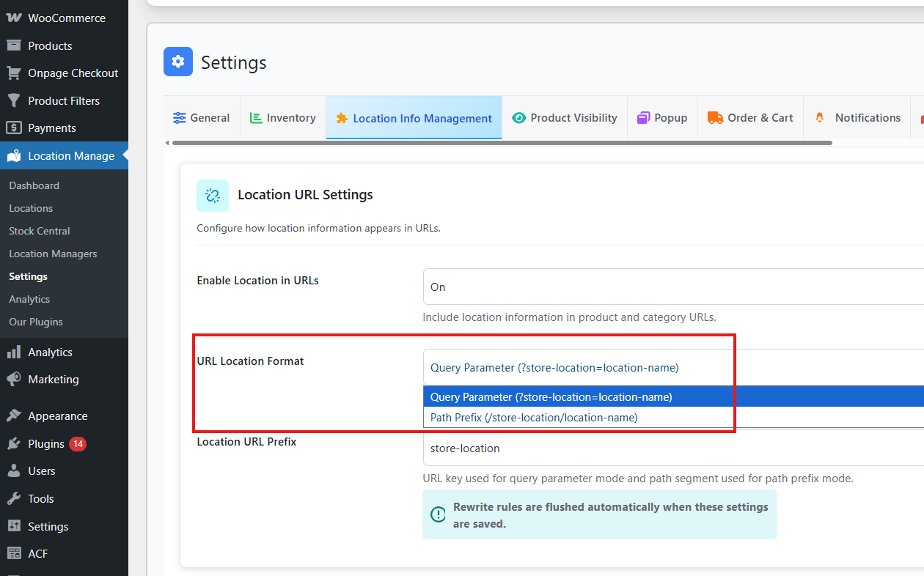Click the Plugins update count badge 14
Image resolution: width=924 pixels, height=576 pixels.
tap(78, 443)
